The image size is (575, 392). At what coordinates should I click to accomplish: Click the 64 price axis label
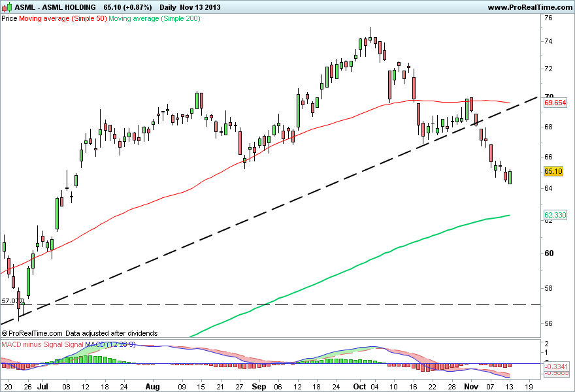548,188
